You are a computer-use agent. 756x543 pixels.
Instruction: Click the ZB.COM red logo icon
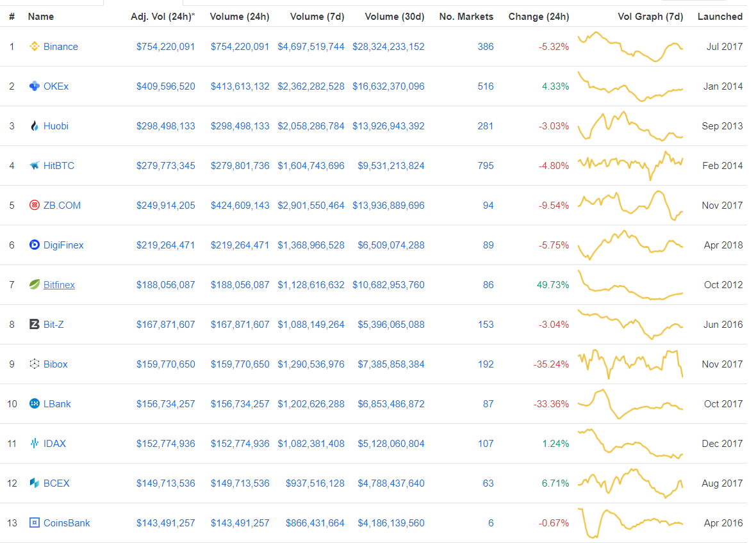[x=35, y=206]
